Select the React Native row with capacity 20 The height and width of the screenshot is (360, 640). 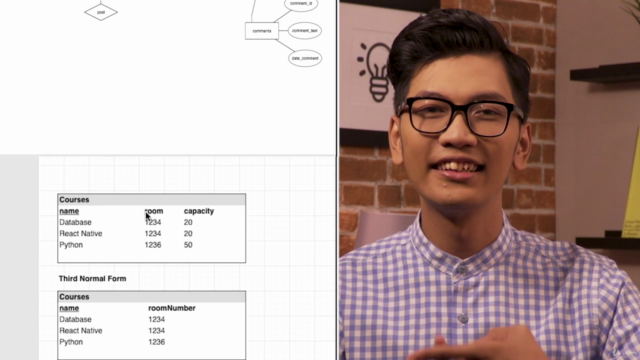point(151,234)
